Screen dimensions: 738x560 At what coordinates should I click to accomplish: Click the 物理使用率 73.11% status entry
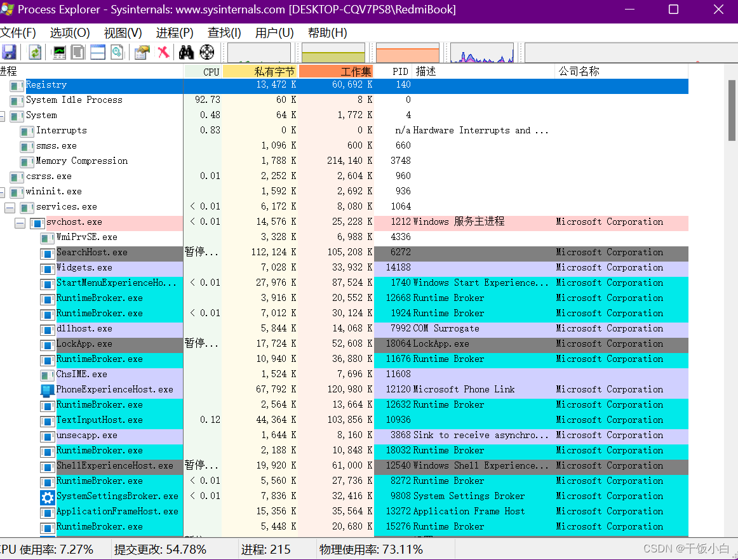372,550
